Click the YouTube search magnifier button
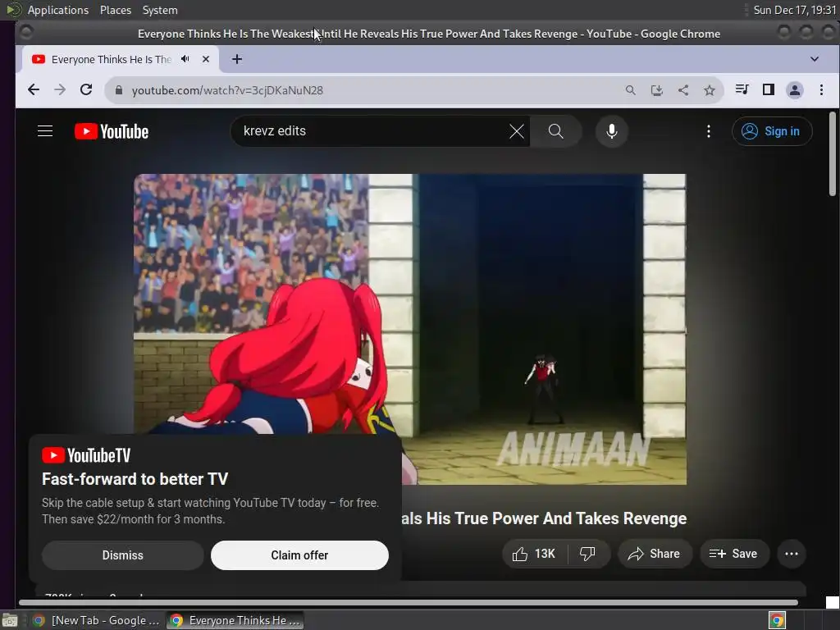This screenshot has width=840, height=630. tap(555, 131)
